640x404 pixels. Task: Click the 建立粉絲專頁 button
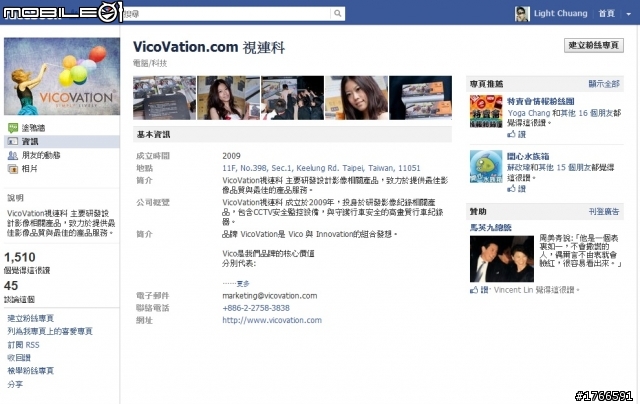click(594, 45)
